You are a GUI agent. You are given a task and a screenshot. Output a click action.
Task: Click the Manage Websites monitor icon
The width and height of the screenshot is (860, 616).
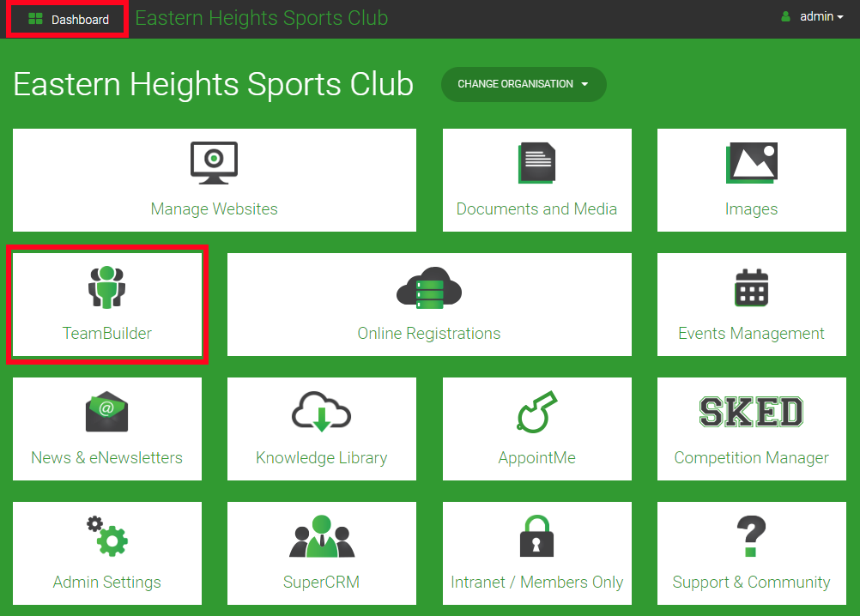(x=214, y=163)
